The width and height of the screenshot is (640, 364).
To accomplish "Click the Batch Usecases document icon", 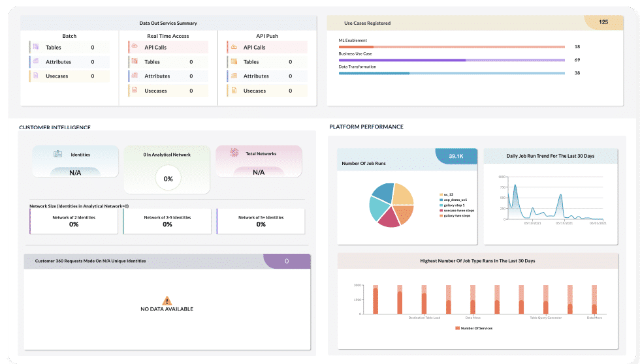I will (36, 76).
